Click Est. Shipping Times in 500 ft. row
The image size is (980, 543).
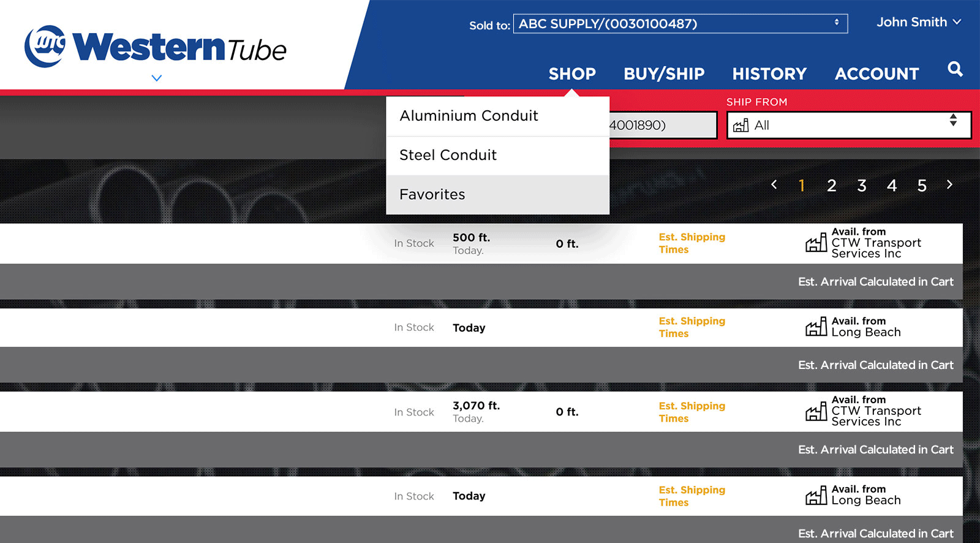point(692,243)
